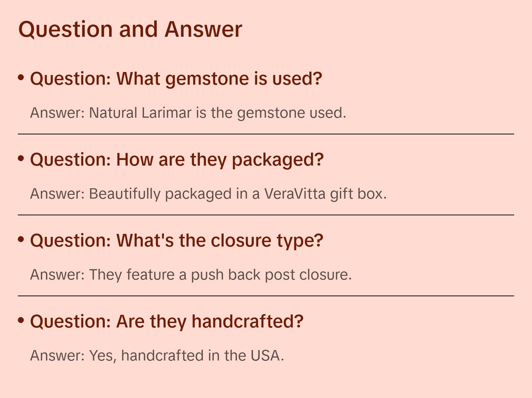
Task: Click the bullet beside the handcrafted question
Action: tap(21, 320)
